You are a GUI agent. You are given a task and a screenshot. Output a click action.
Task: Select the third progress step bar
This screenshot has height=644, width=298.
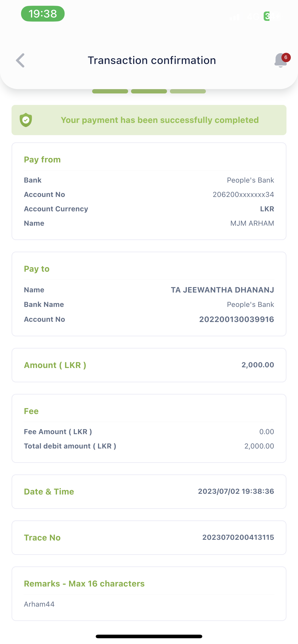click(188, 91)
